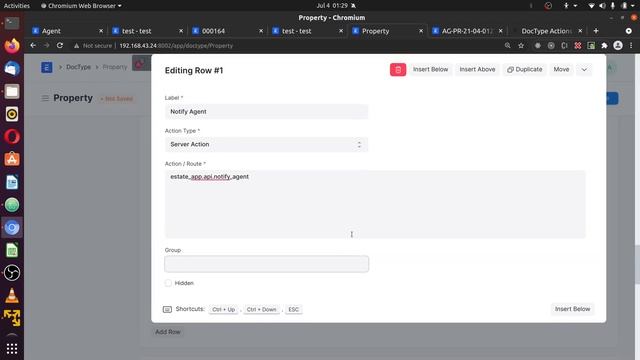Collapse the row editor with the chevron

584,70
